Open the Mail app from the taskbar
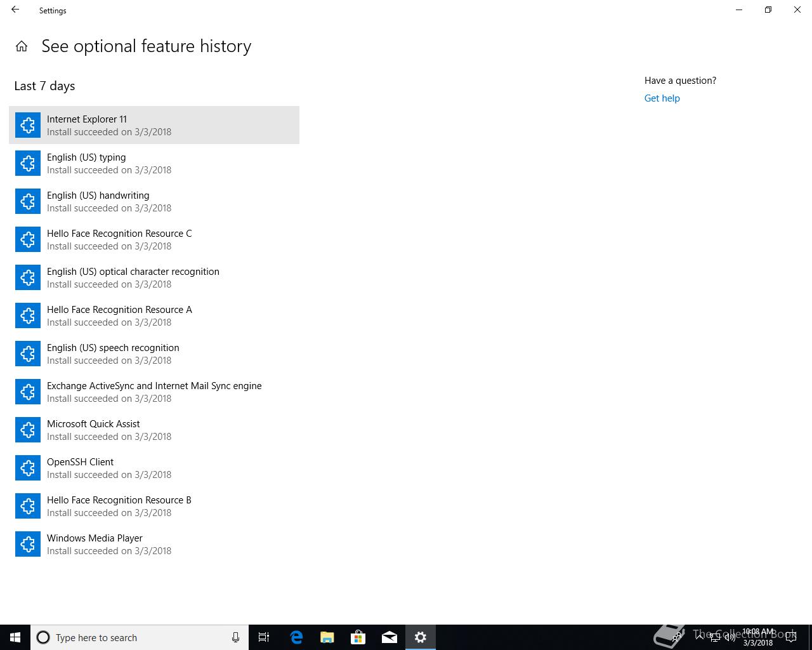812x650 pixels. (x=390, y=637)
